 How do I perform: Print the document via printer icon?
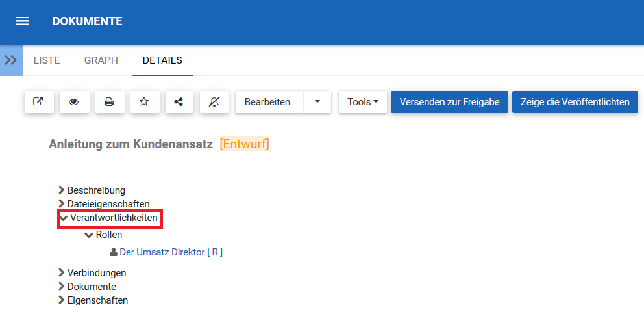109,102
